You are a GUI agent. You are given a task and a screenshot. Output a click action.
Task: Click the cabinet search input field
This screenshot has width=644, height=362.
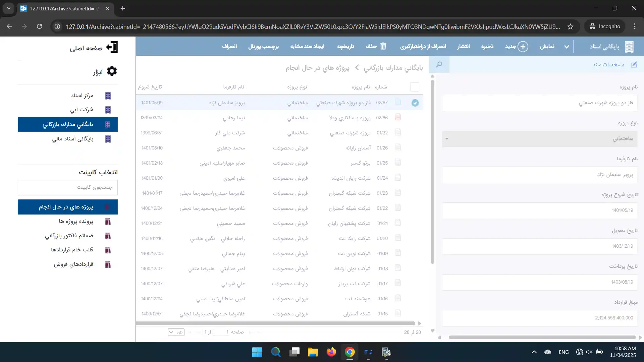tap(68, 187)
